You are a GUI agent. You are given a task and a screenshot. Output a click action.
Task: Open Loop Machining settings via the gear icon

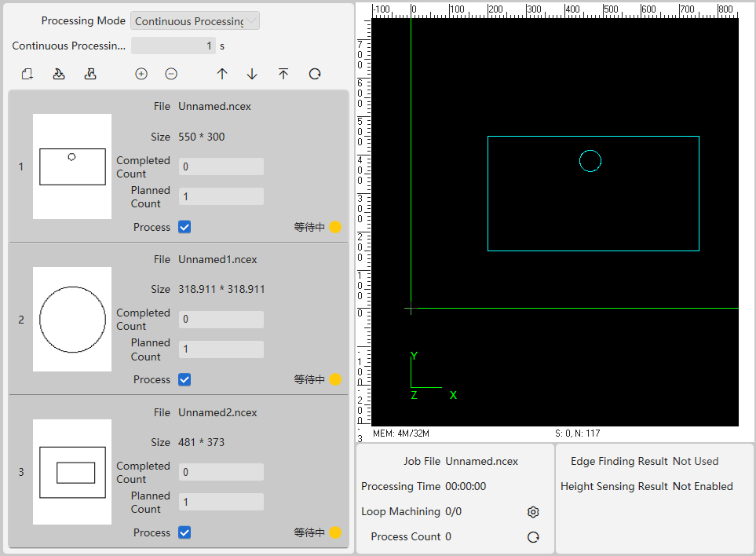point(533,512)
